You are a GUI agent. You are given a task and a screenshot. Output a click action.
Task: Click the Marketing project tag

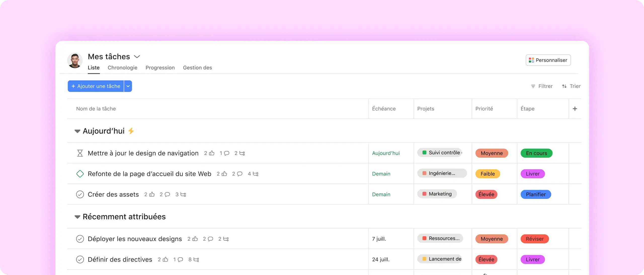pyautogui.click(x=437, y=194)
